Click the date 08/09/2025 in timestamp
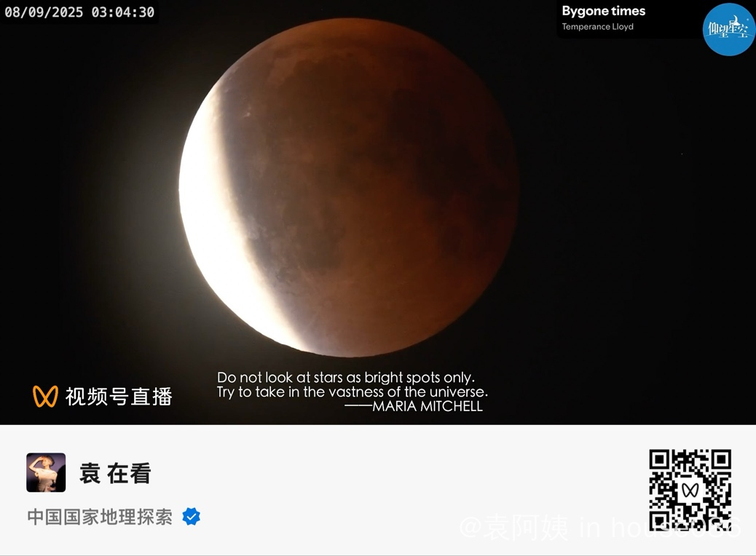The height and width of the screenshot is (556, 756). tap(44, 12)
